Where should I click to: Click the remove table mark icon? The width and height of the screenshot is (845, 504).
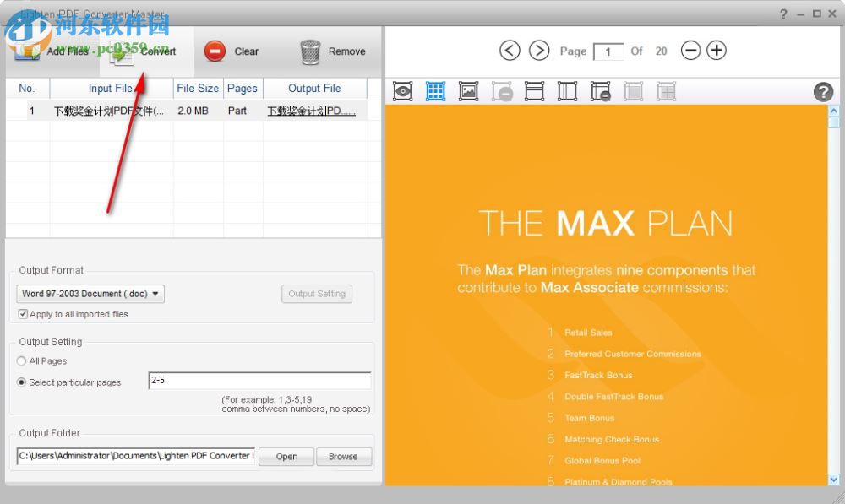click(x=600, y=91)
